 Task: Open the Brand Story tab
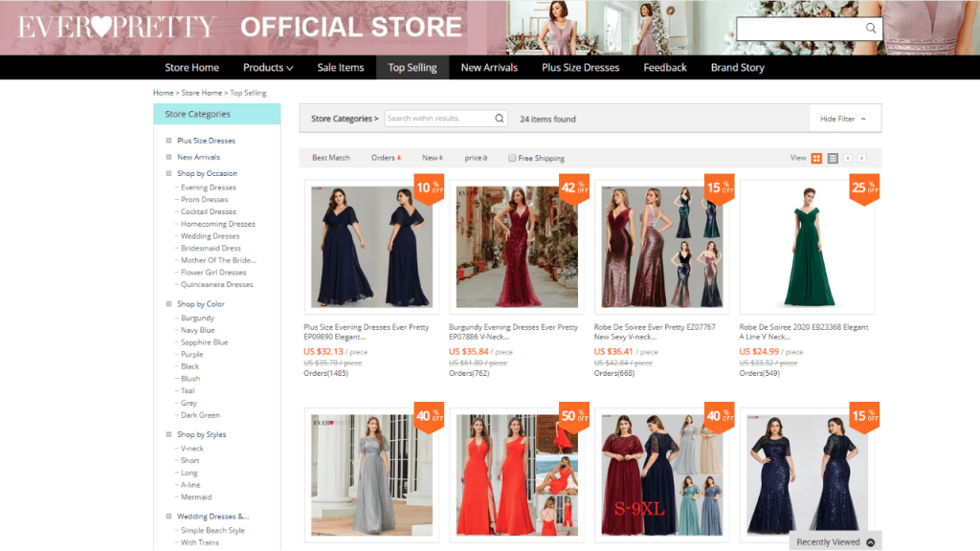(x=738, y=68)
